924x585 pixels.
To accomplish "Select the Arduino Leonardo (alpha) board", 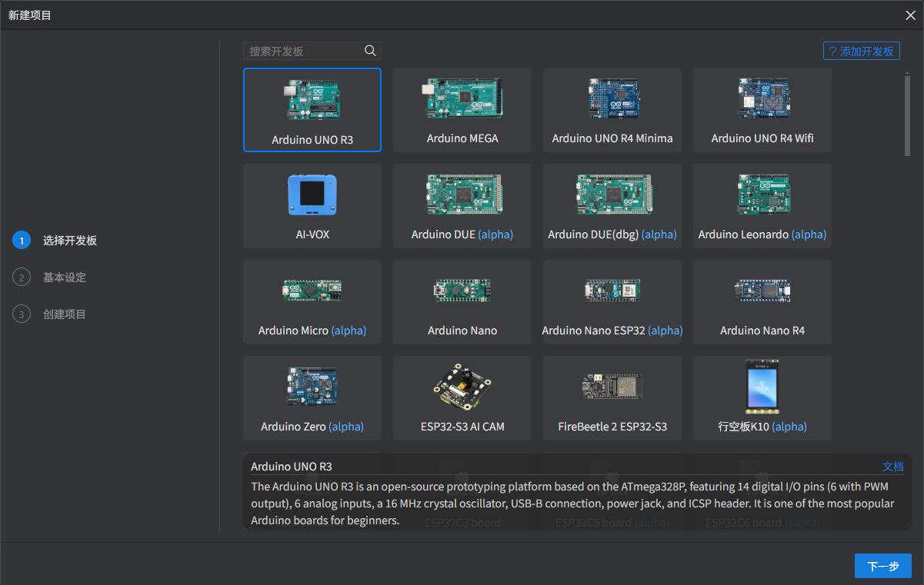I will coord(762,206).
